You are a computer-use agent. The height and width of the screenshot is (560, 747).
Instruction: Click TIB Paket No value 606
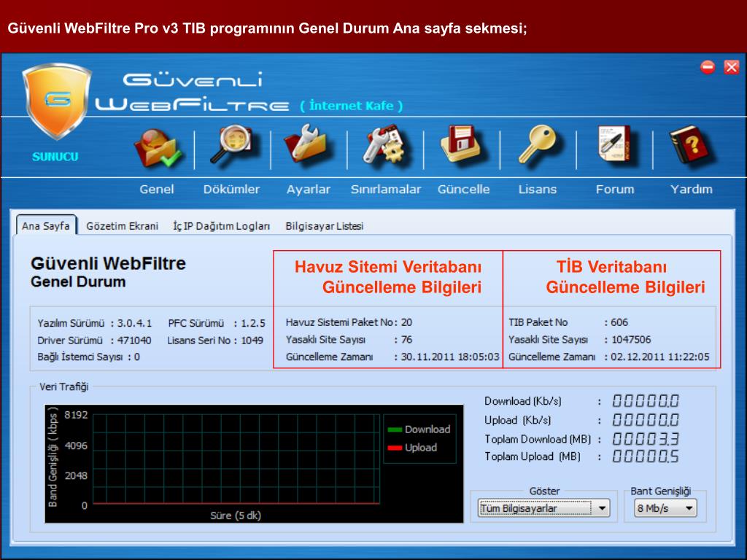pos(619,322)
